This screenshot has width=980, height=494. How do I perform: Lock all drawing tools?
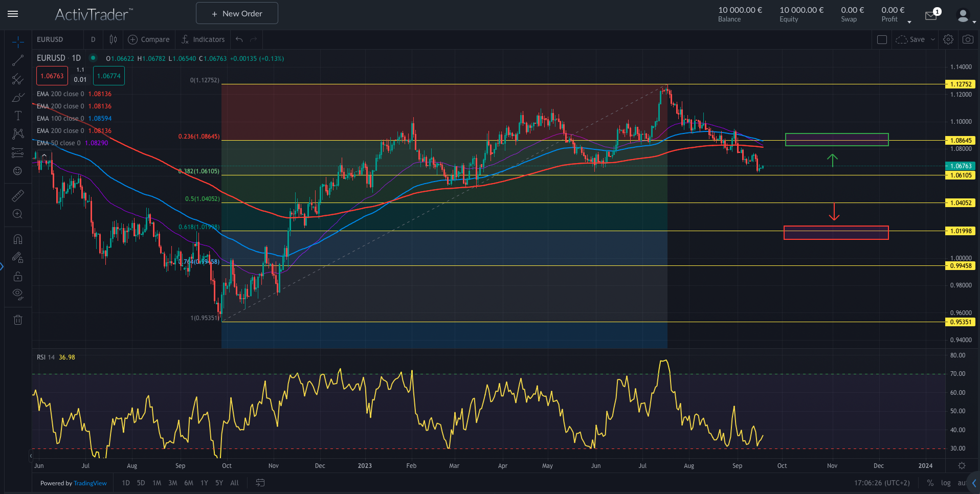[x=18, y=276]
